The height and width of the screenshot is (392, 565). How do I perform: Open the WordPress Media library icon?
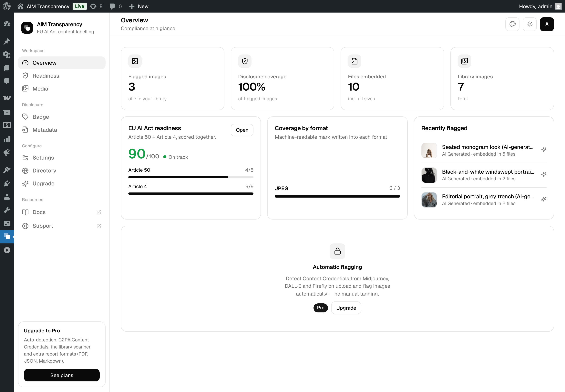point(7,54)
